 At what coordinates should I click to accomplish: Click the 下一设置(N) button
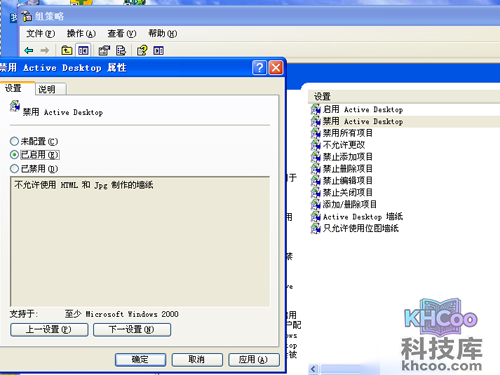tap(132, 330)
